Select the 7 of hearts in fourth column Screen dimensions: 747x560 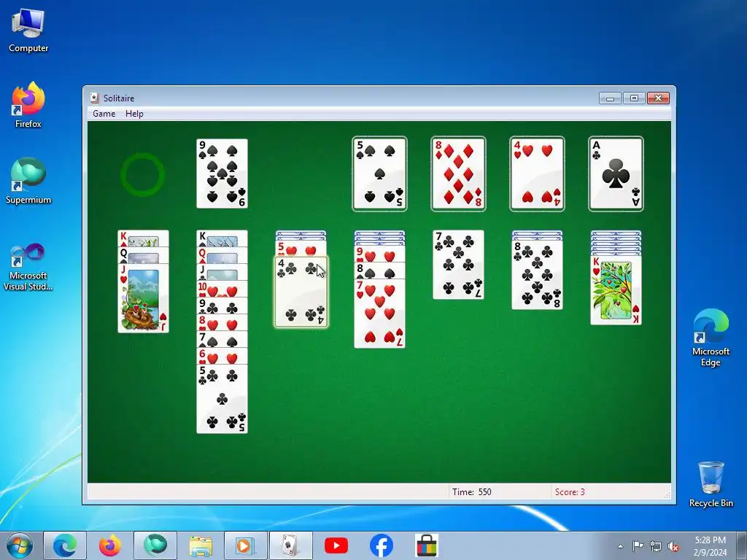(x=379, y=314)
